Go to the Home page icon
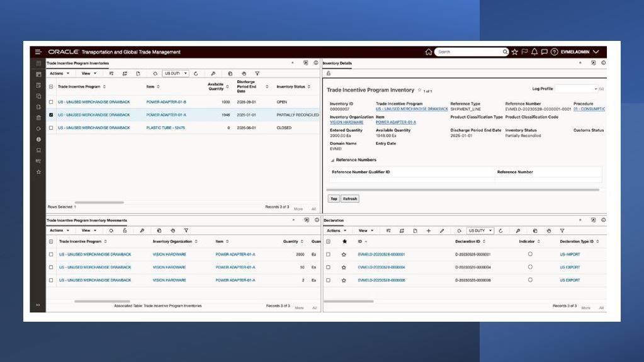The width and height of the screenshot is (644, 362). pyautogui.click(x=429, y=52)
